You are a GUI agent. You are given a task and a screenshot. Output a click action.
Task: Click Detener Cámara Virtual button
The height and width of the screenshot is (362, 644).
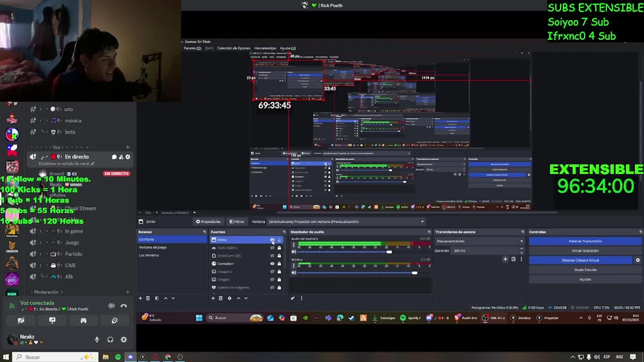581,260
